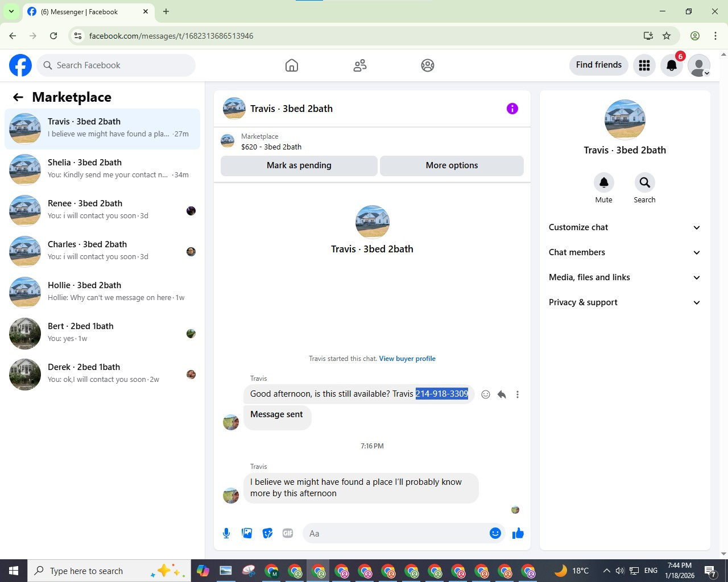Choose a sticker icon
Viewport: 728px width, 582px height.
tap(267, 533)
